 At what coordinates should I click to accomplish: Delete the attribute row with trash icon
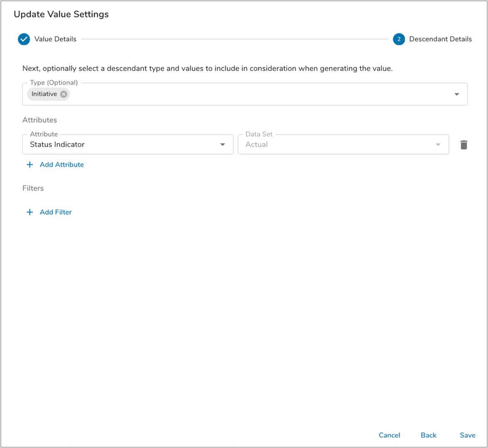464,145
